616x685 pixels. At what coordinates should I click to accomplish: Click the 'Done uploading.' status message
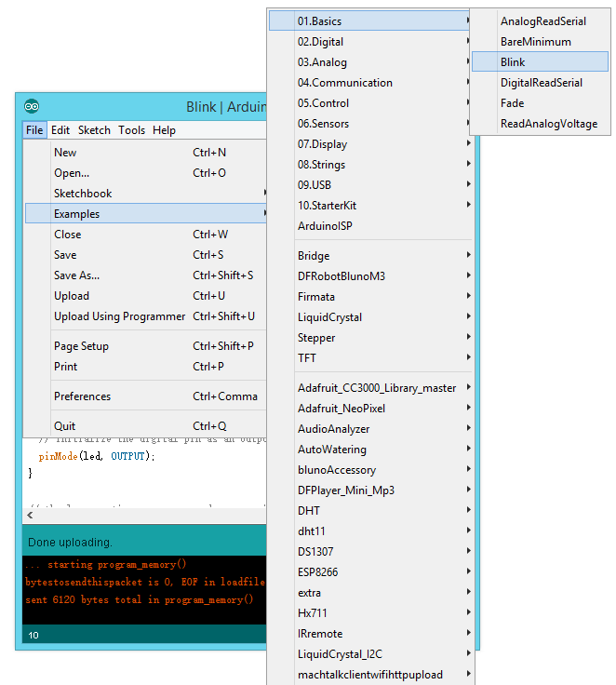(70, 543)
